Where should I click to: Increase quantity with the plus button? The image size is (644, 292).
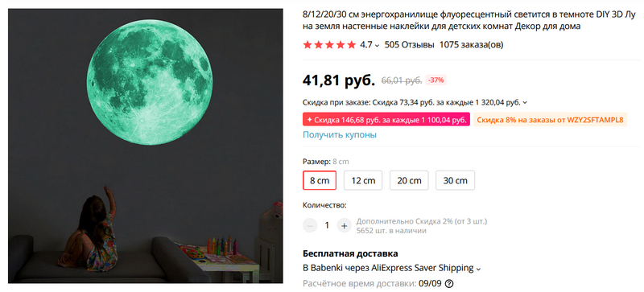tap(345, 225)
